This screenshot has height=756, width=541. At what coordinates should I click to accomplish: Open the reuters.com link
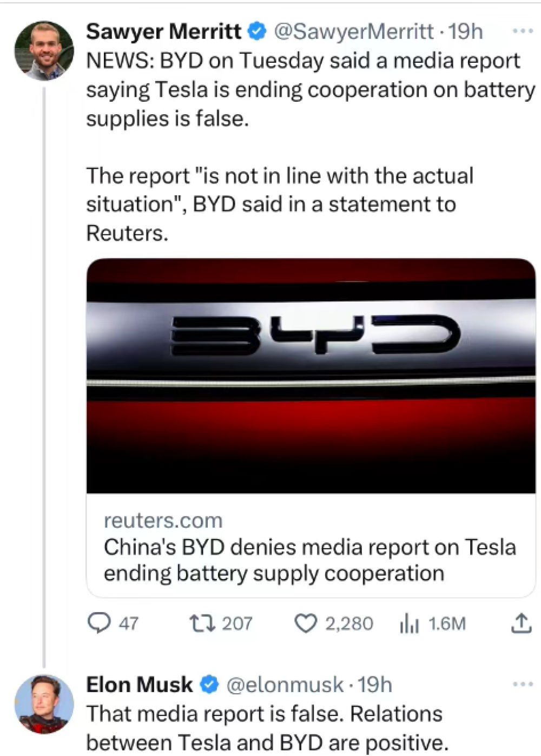pos(163,520)
